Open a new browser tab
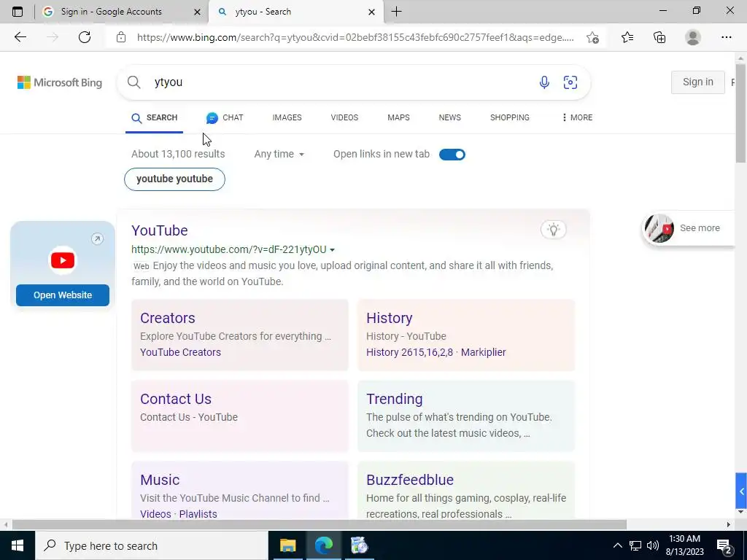This screenshot has height=560, width=747. tap(396, 12)
